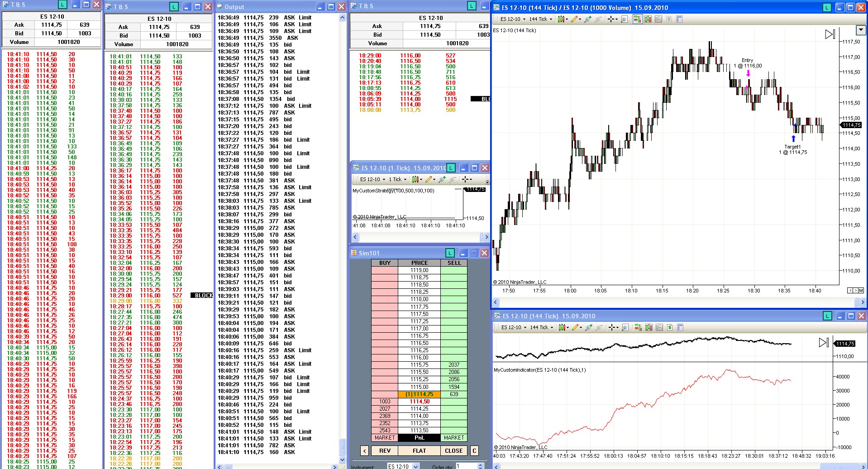Click the PnL cell in the Sim101 ladder
The height and width of the screenshot is (469, 868).
[419, 438]
